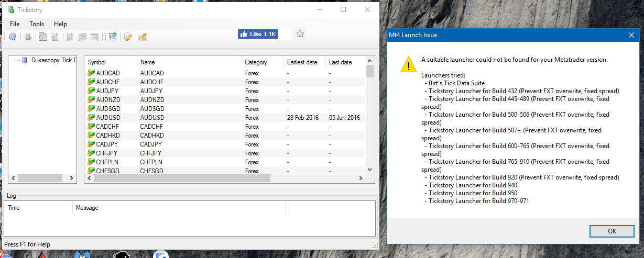
Task: Open the File menu
Action: point(15,24)
